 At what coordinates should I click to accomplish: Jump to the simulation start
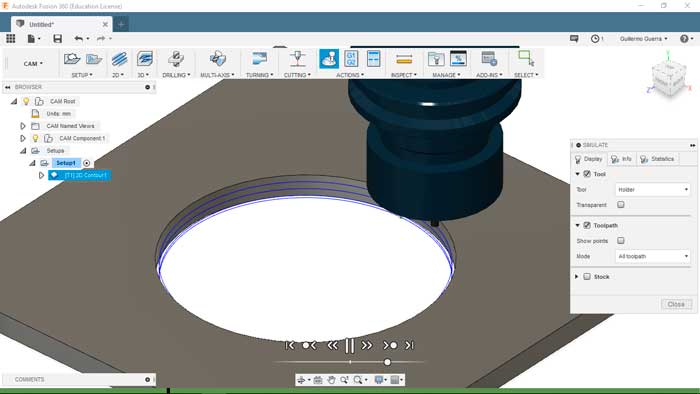pos(290,345)
